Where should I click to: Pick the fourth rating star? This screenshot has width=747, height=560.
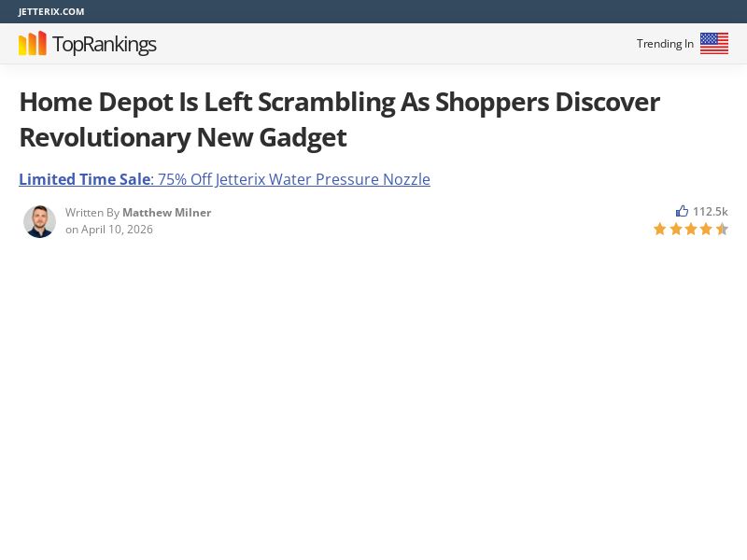point(706,229)
